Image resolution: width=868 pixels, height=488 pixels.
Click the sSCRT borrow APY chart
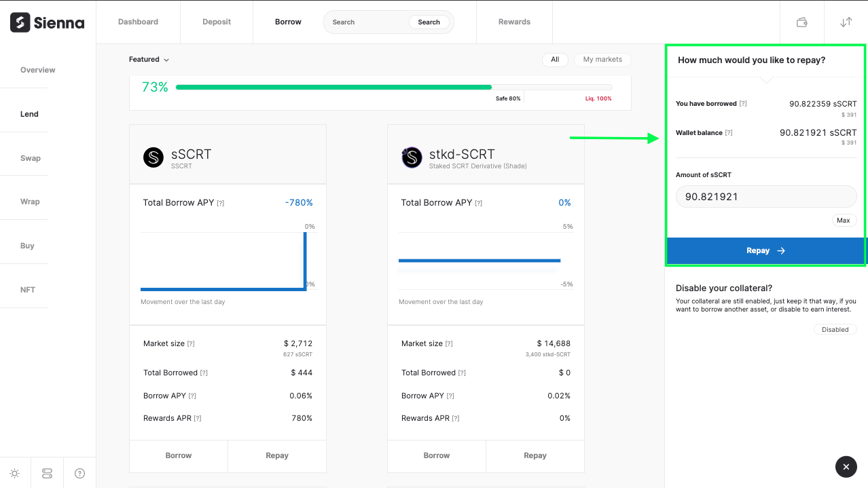(228, 261)
